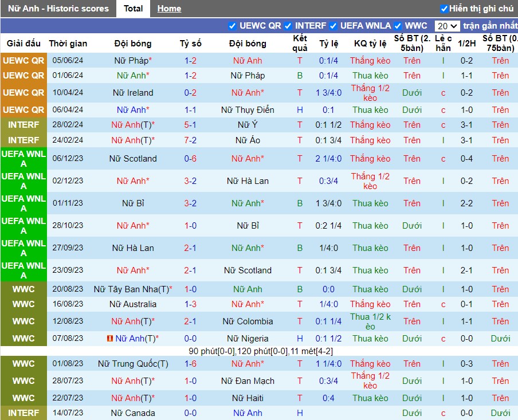Click Nữ Haiti team name
Image resolution: width=518 pixels, height=420 pixels.
click(248, 398)
